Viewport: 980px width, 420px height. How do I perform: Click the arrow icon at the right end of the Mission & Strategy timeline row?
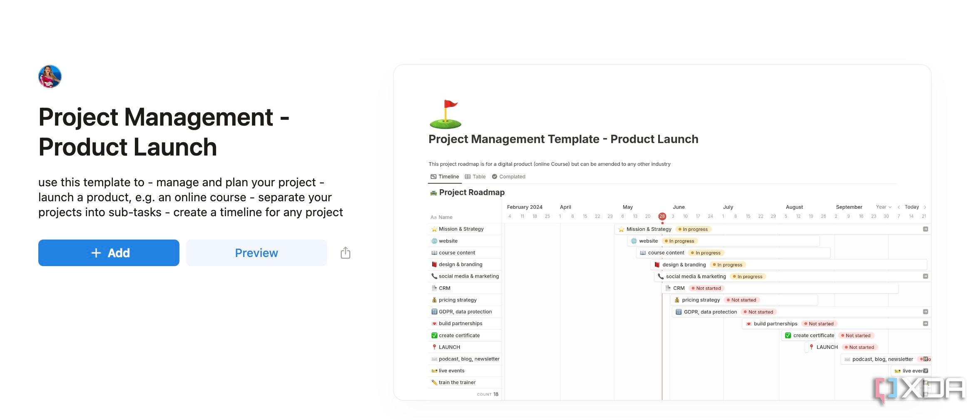tap(925, 229)
